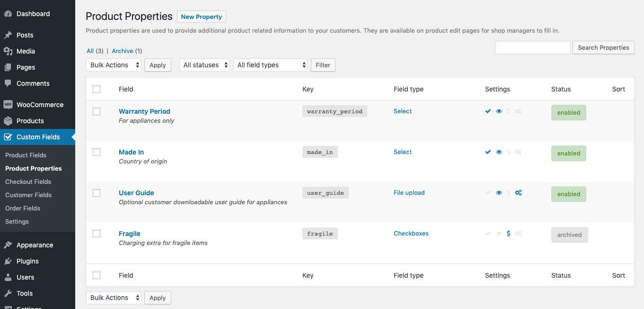Click the Dashboard gauge icon in sidebar
The height and width of the screenshot is (309, 644).
coord(8,14)
